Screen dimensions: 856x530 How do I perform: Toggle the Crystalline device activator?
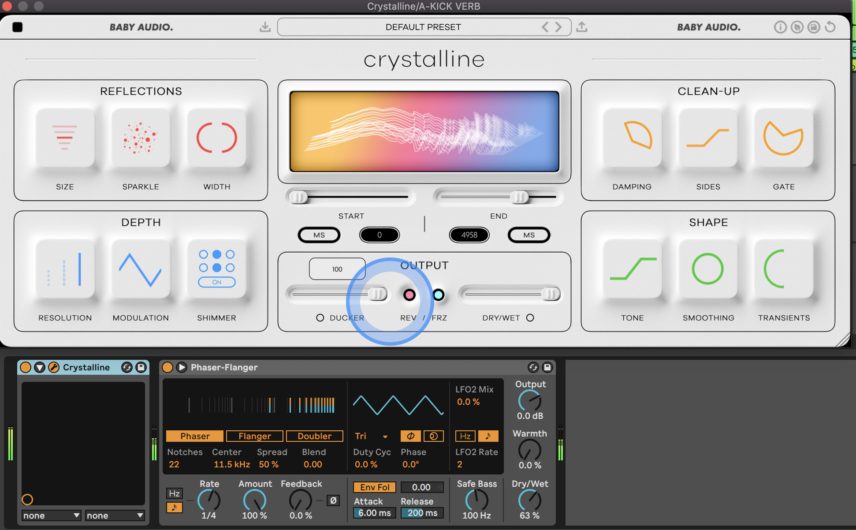25,367
